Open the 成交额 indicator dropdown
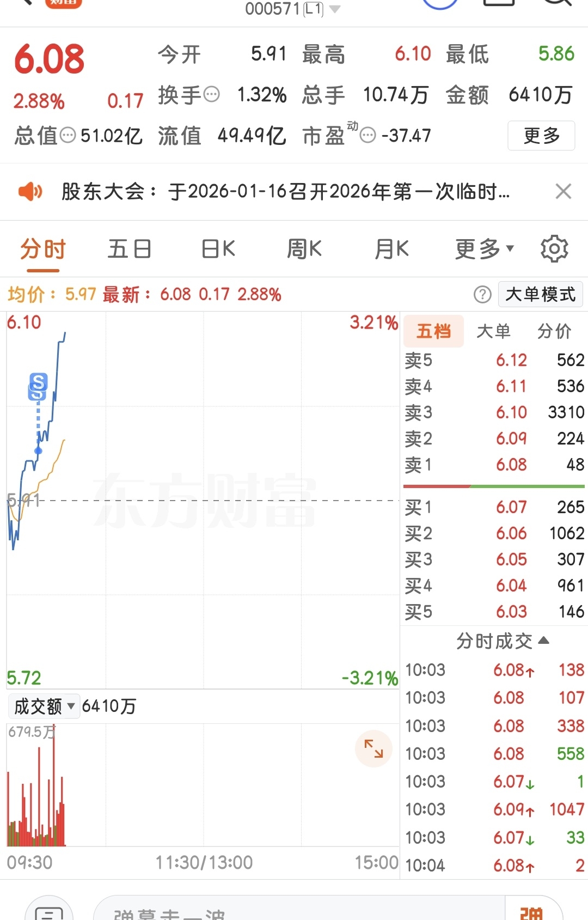The width and height of the screenshot is (588, 920). point(44,706)
